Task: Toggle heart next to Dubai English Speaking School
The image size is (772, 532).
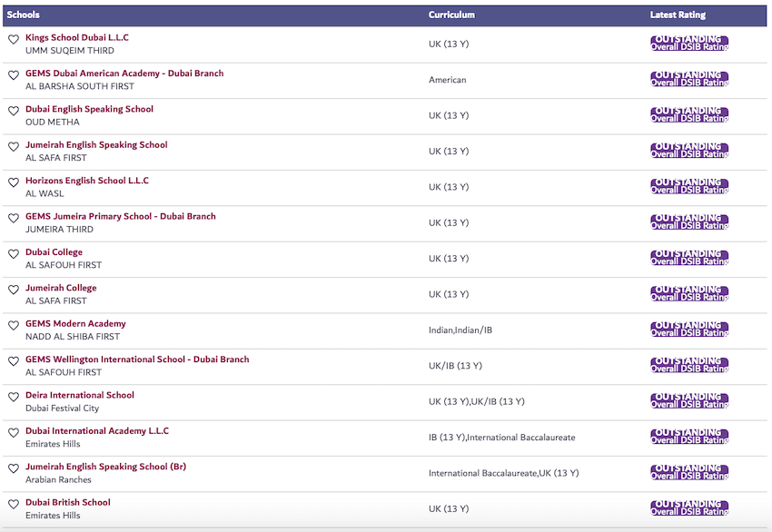Action: point(14,111)
